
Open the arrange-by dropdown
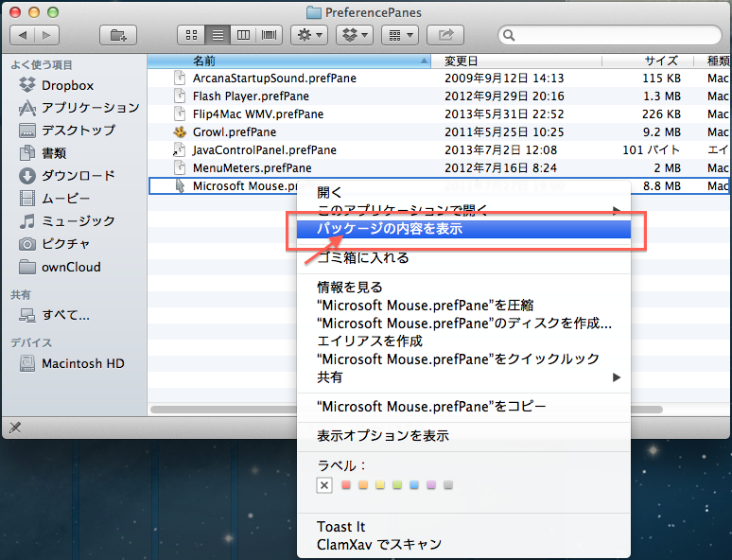tap(400, 35)
